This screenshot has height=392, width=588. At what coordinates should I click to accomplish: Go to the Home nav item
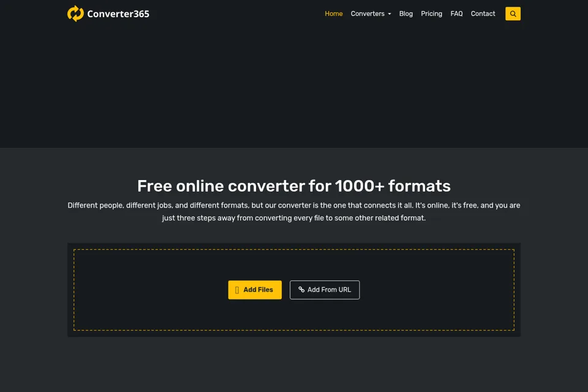click(x=333, y=14)
